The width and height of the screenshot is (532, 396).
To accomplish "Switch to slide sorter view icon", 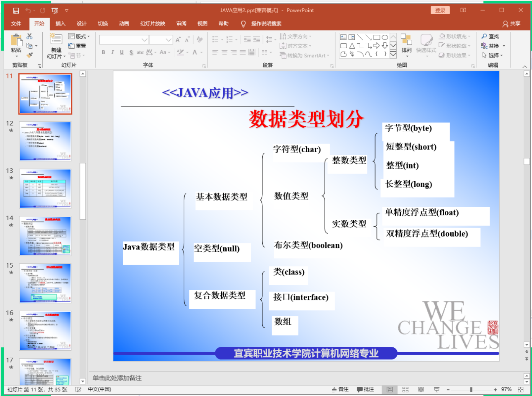I will click(405, 390).
